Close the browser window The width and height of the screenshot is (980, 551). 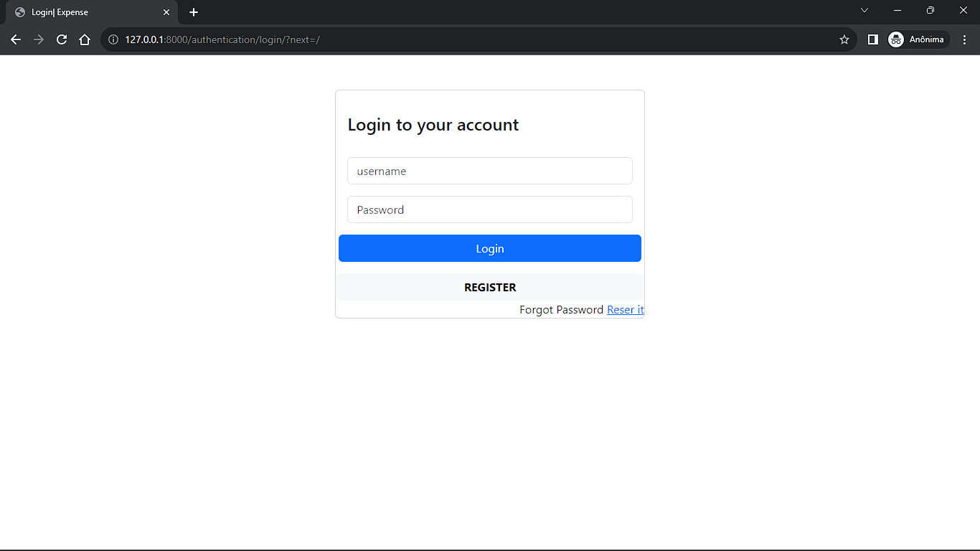pos(963,10)
